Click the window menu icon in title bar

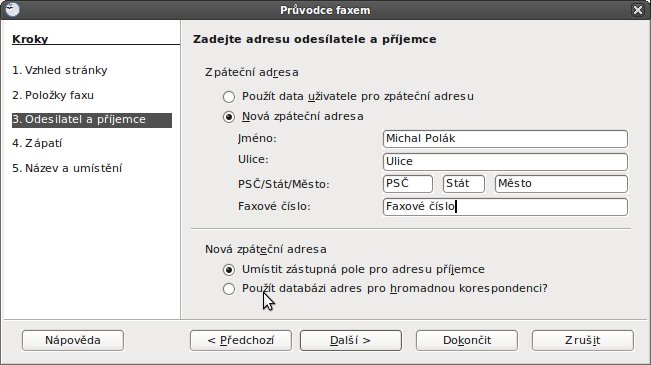pos(12,9)
